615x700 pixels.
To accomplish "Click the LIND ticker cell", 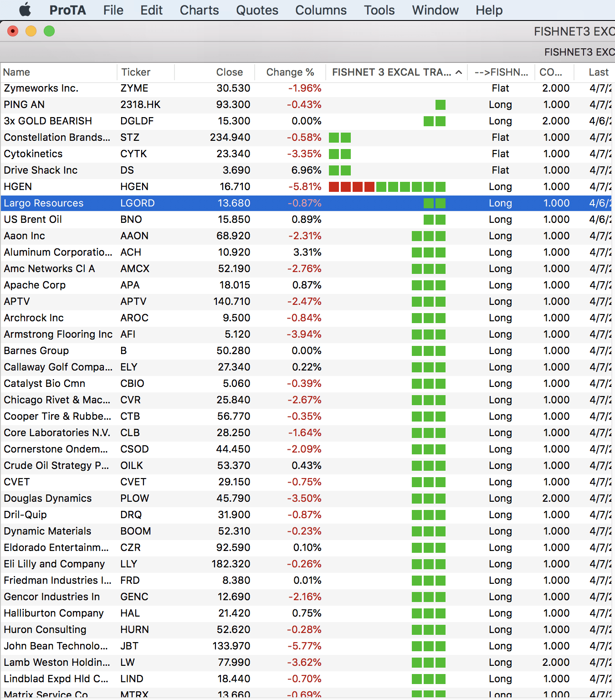I will 132,679.
